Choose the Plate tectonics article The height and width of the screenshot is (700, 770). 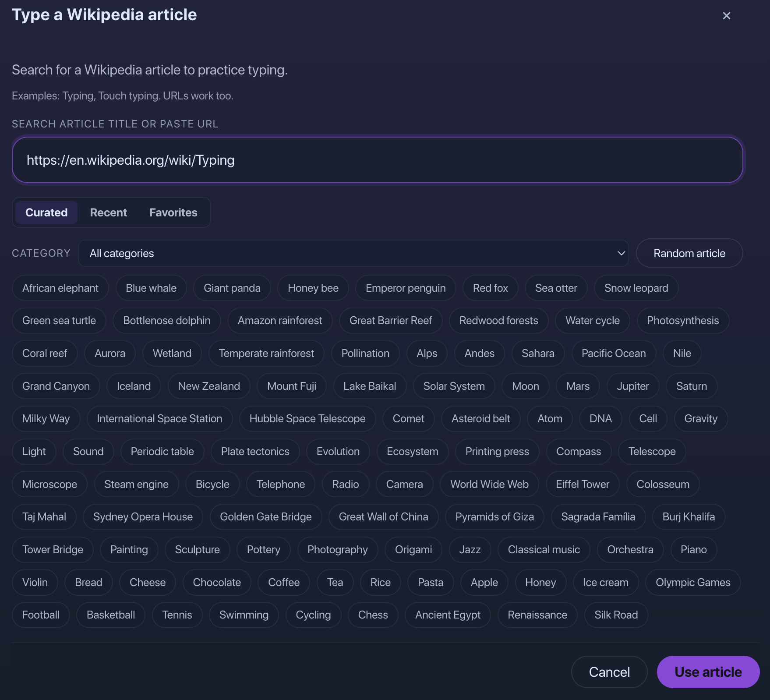255,451
